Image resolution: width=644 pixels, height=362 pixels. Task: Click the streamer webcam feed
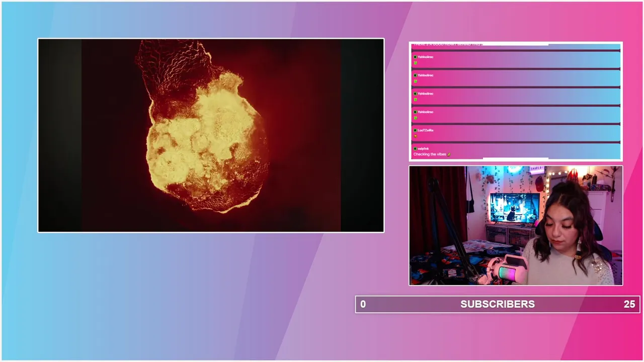pos(516,226)
